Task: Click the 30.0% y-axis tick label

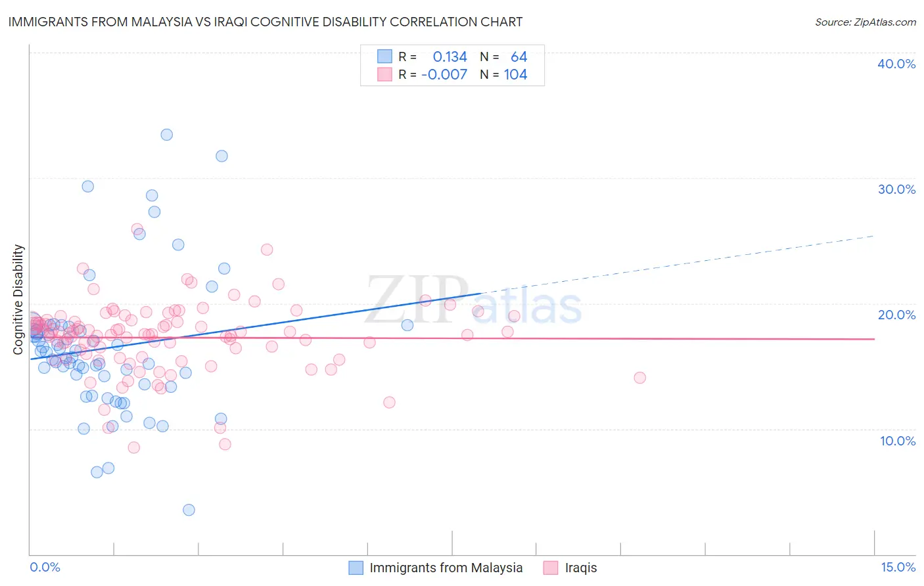Action: (x=896, y=189)
